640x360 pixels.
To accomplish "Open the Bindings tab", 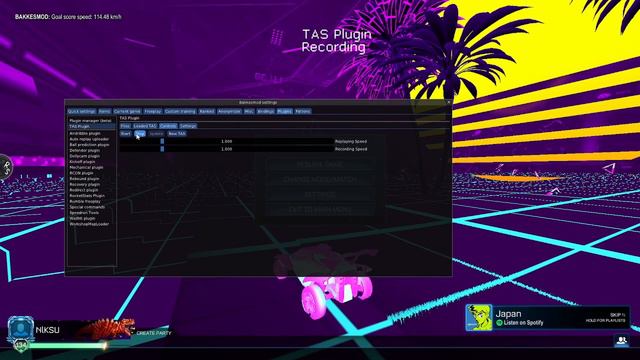I will pos(265,111).
